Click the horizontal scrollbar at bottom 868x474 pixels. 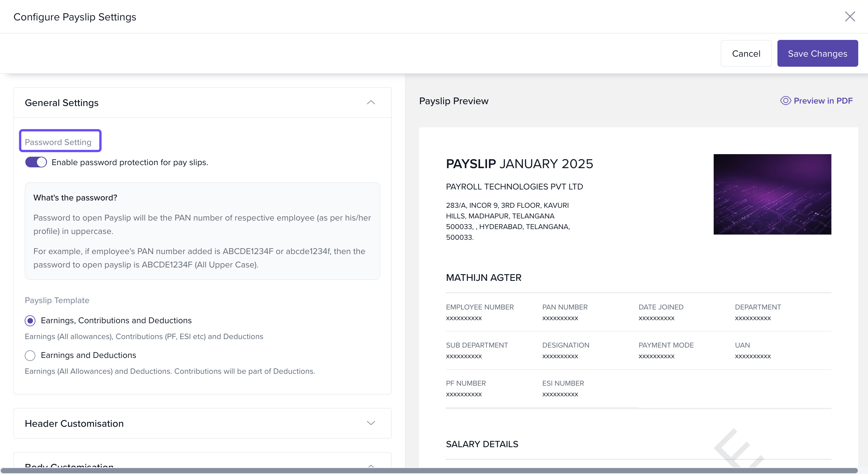click(429, 470)
